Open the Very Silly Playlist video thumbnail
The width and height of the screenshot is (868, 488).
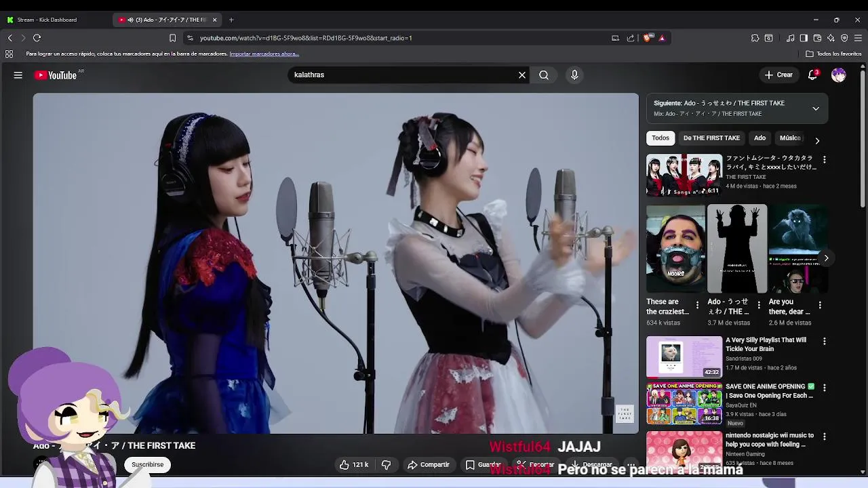click(684, 357)
